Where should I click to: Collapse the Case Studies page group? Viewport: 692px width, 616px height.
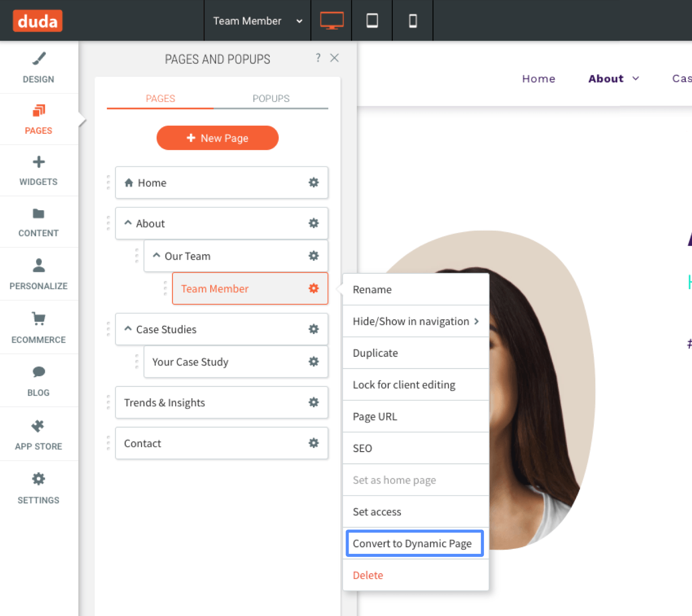[128, 329]
